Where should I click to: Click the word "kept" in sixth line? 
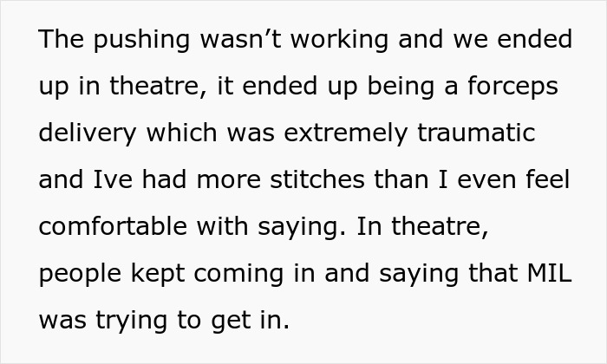click(158, 274)
